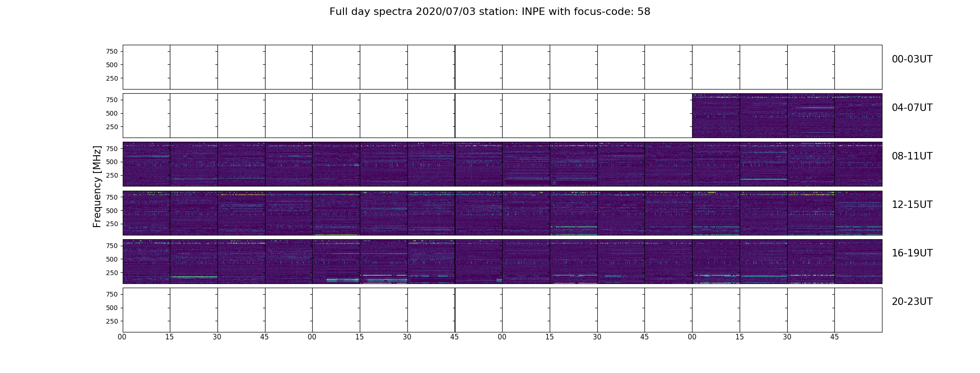Screen dimensions: 980x373
Task: Click the 250 tick label of the 16-19UT row
Action: point(112,273)
